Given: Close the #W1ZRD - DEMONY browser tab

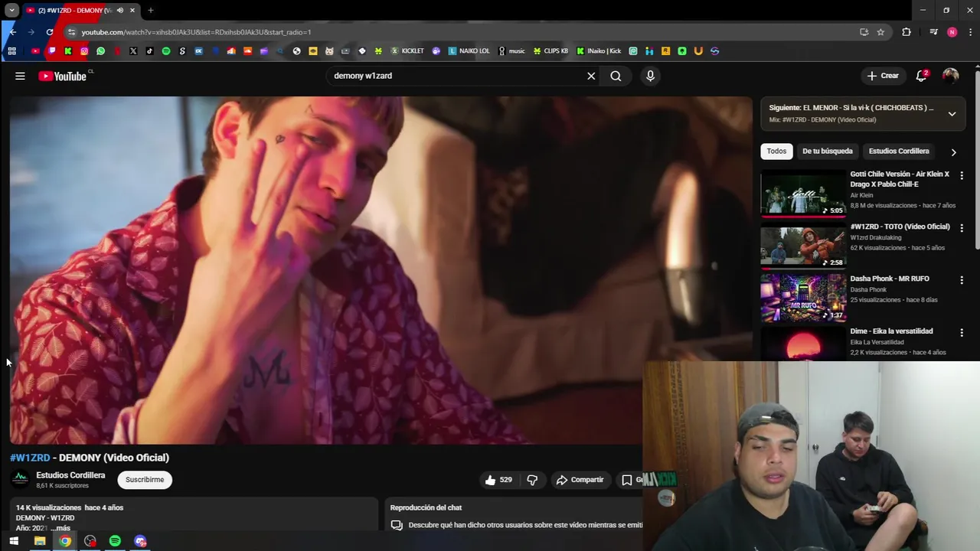Looking at the screenshot, I should pos(132,10).
